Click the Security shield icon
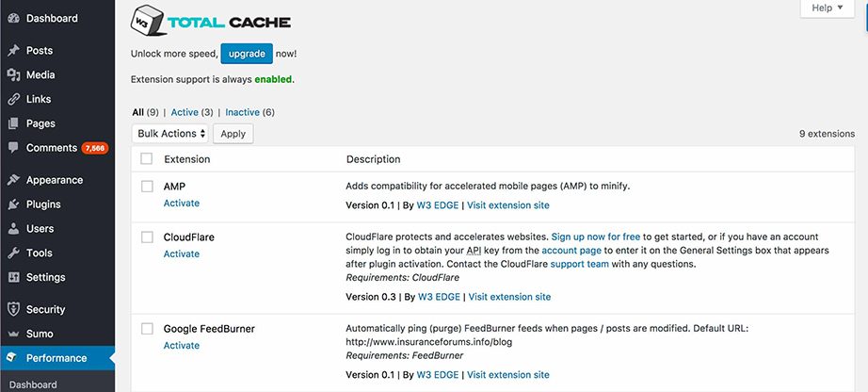This screenshot has height=392, width=868. coord(13,309)
